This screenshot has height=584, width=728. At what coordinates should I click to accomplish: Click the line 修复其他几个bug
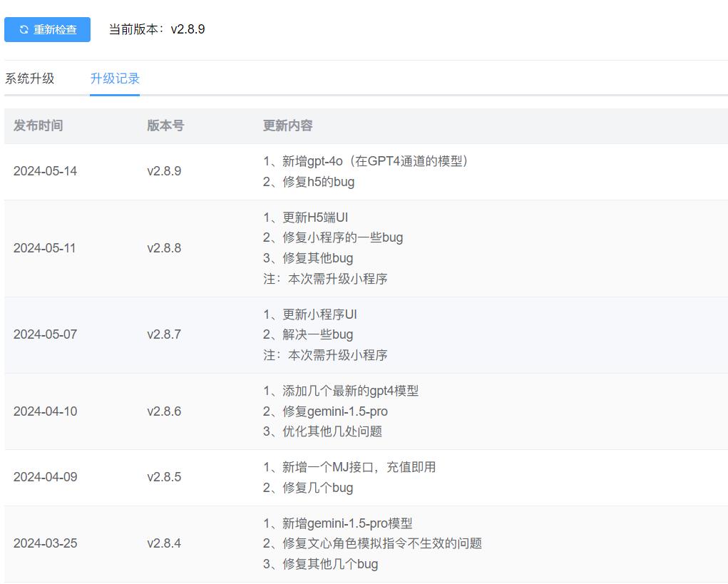pyautogui.click(x=321, y=565)
